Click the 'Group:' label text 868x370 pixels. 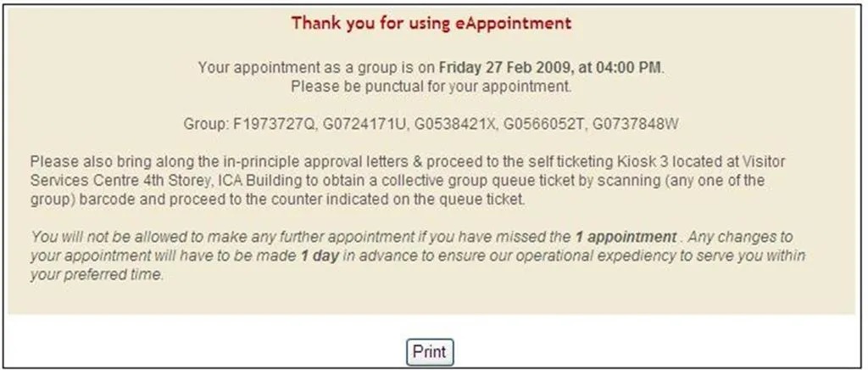tap(206, 124)
